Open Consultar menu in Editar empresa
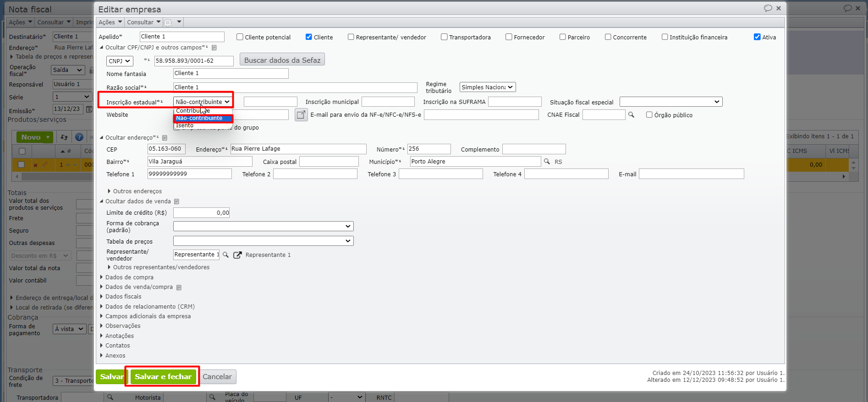 144,22
